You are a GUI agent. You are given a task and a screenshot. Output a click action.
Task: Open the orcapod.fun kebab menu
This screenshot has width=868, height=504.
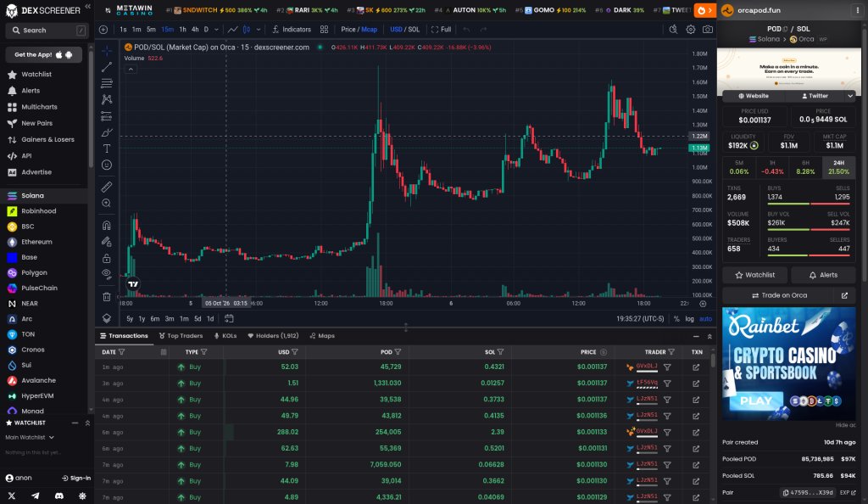click(x=858, y=10)
